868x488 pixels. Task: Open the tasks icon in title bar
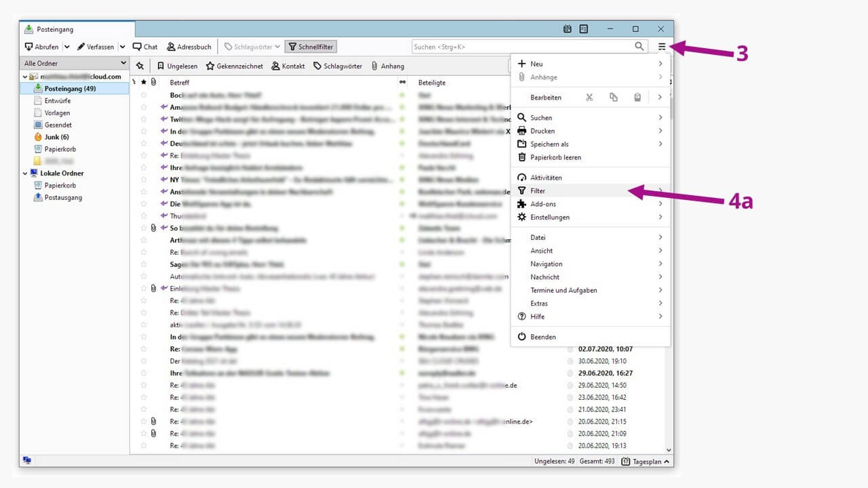(584, 29)
